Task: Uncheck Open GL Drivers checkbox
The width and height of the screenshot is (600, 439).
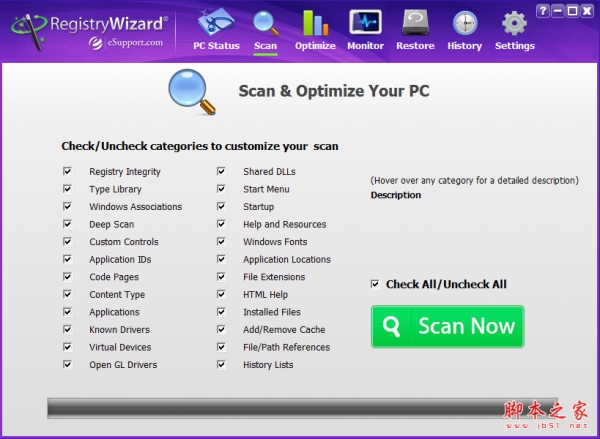Action: click(68, 364)
